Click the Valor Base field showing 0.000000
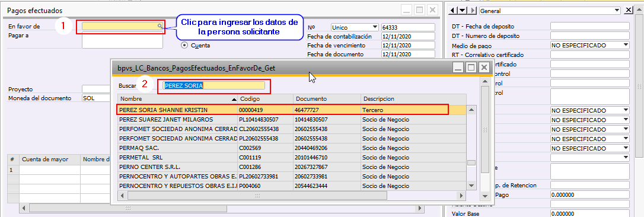This screenshot has width=644, height=217. click(590, 213)
